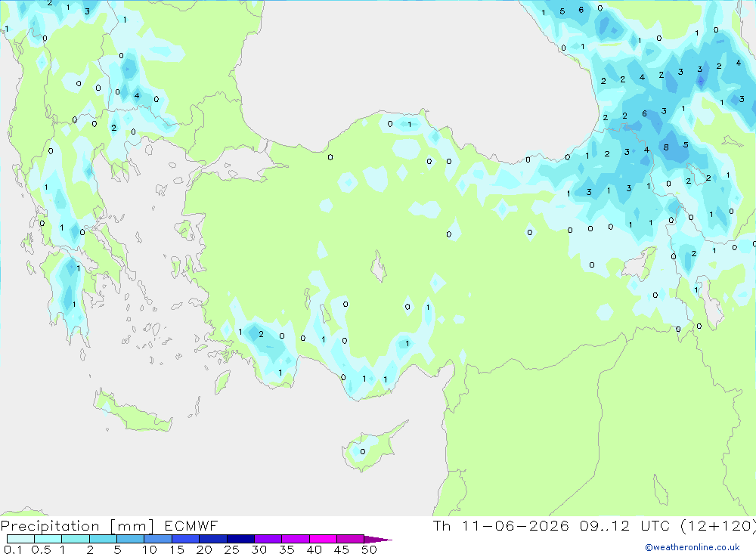This screenshot has height=554, width=756.
Task: Click the legend label 0.5
Action: (41, 549)
